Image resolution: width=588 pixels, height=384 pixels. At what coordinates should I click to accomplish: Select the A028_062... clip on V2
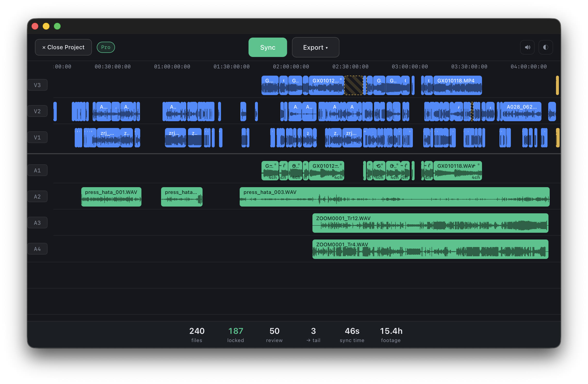click(522, 112)
